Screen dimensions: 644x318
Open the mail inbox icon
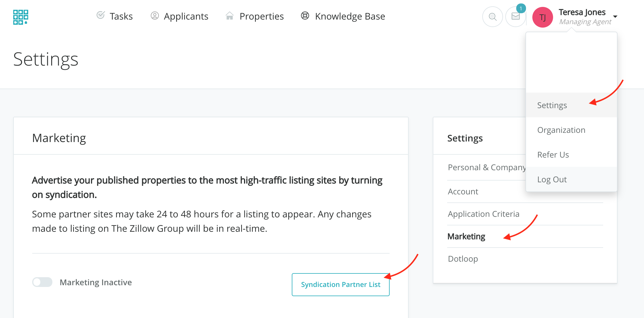click(515, 17)
